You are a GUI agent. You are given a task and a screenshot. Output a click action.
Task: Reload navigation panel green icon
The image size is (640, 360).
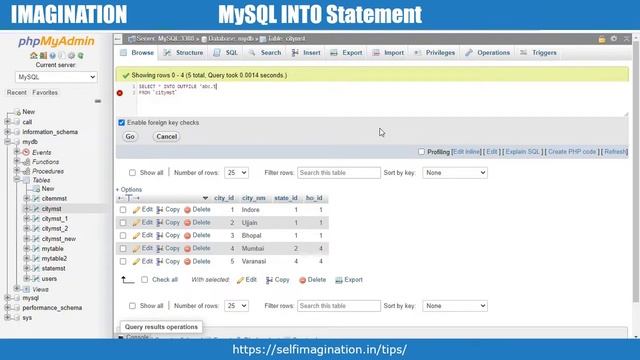click(x=81, y=56)
